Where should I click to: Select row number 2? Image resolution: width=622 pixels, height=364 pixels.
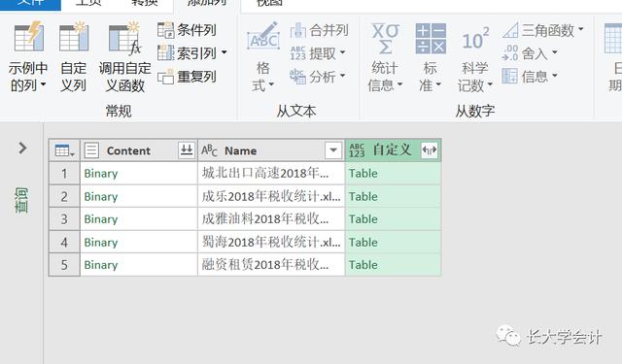click(x=64, y=196)
